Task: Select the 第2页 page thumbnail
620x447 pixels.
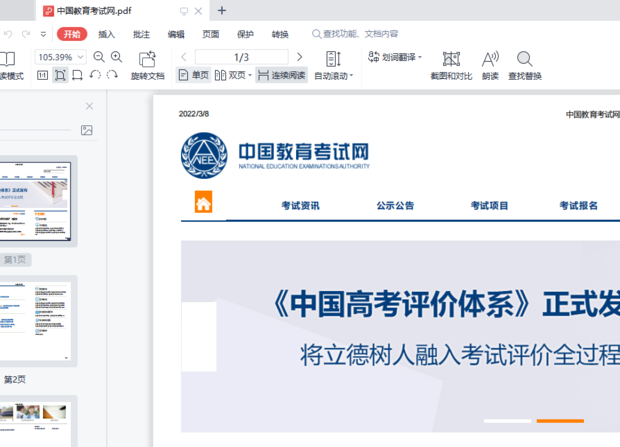Action: click(35, 320)
